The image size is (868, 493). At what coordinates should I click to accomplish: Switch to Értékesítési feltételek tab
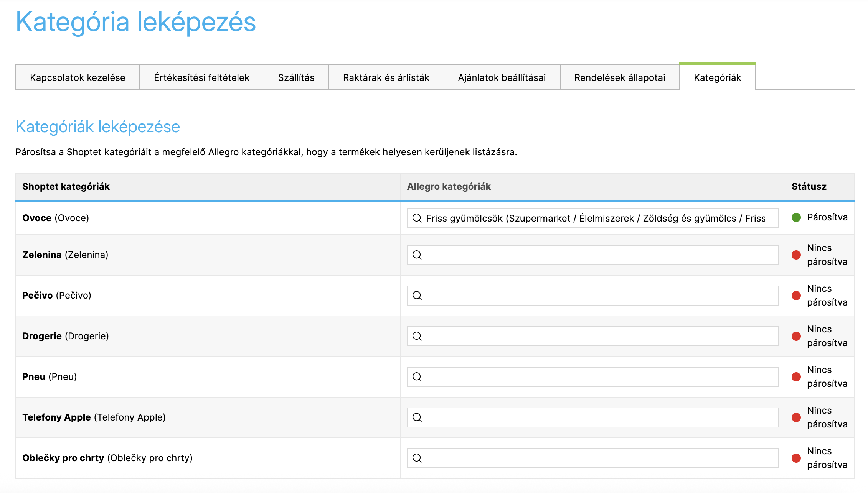(x=201, y=77)
